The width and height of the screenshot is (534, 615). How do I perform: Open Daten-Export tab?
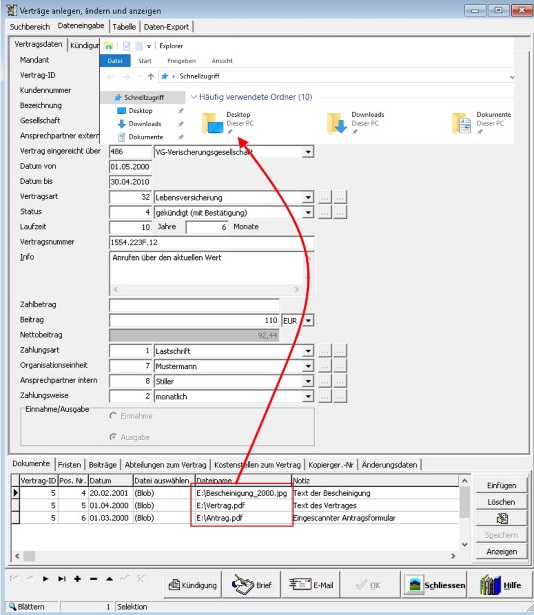click(166, 27)
